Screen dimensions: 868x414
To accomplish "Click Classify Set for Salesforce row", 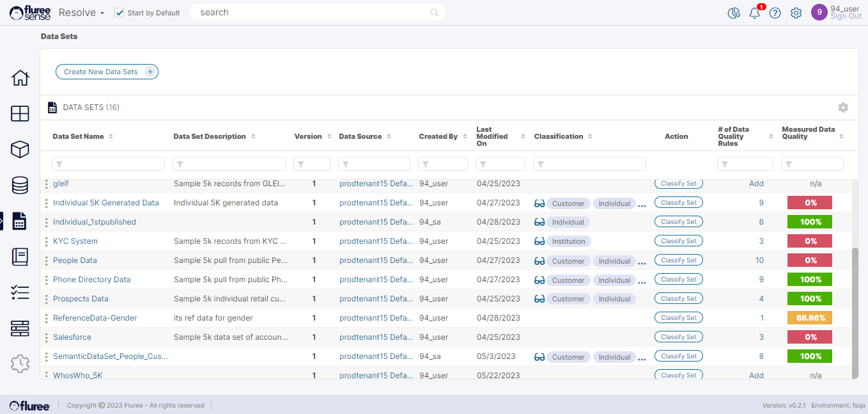I will click(x=678, y=337).
